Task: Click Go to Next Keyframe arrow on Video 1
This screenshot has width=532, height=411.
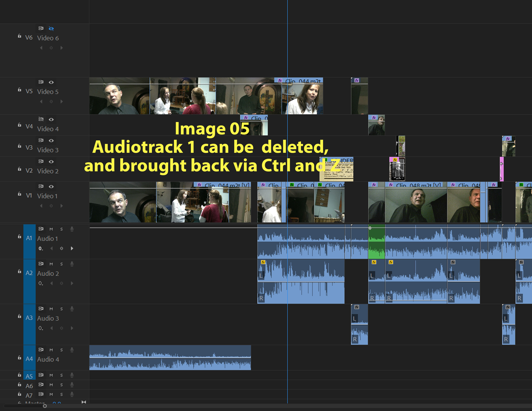Action: [62, 206]
